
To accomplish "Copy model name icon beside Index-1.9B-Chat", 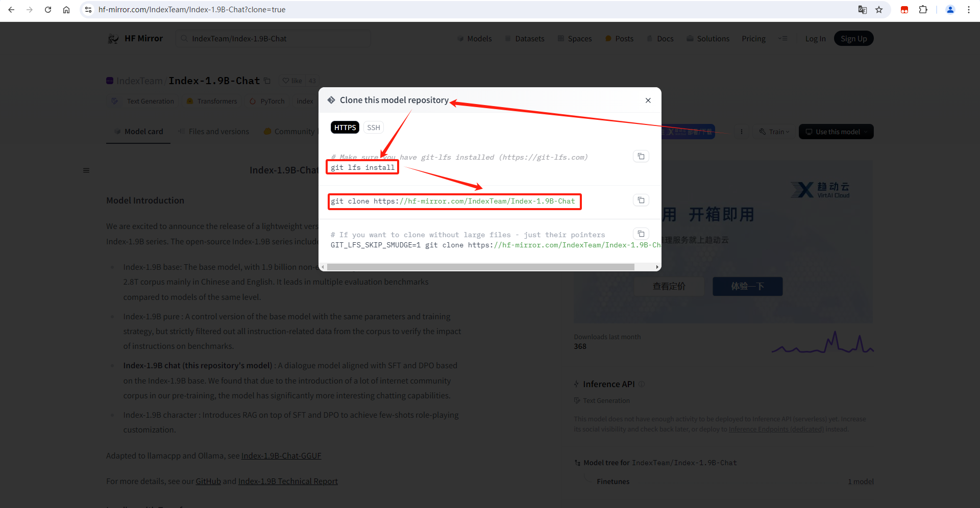I will click(x=267, y=81).
